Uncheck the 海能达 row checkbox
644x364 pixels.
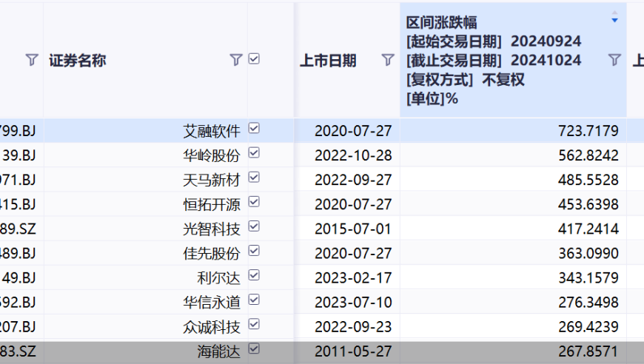[x=254, y=348]
